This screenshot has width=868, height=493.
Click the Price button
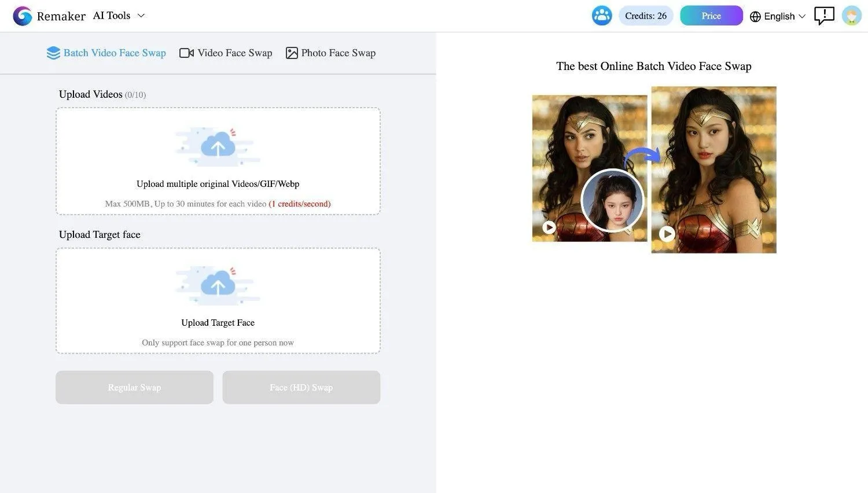[711, 16]
